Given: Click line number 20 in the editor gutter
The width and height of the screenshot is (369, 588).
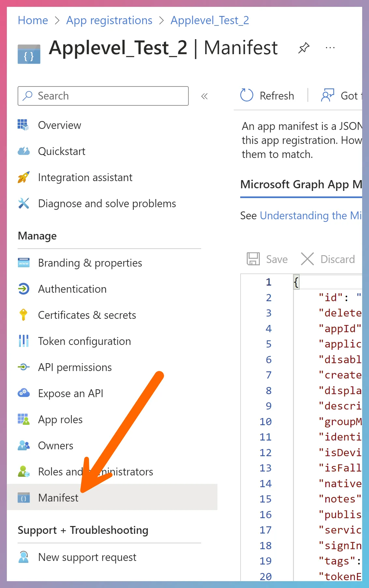Looking at the screenshot, I should click(x=265, y=576).
